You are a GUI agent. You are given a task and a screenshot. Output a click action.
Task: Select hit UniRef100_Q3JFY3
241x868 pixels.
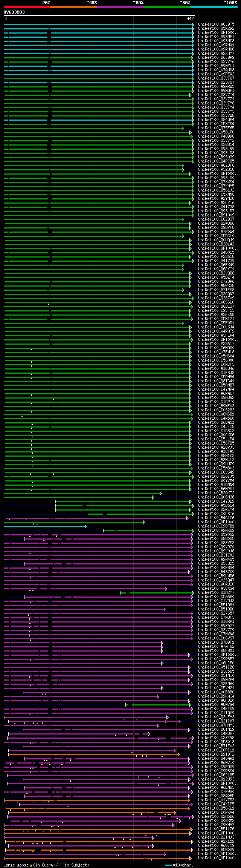coord(216,717)
